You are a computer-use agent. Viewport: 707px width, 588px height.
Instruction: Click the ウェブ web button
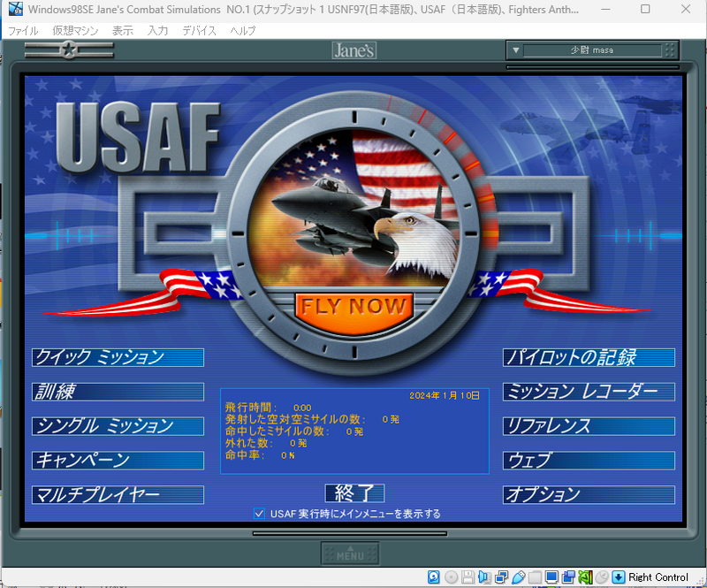[589, 461]
